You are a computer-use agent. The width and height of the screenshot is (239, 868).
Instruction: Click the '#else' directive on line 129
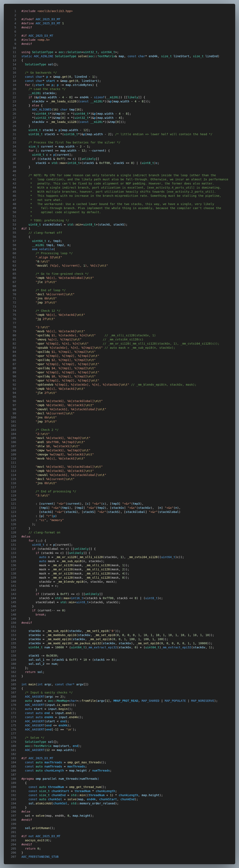(26, 536)
